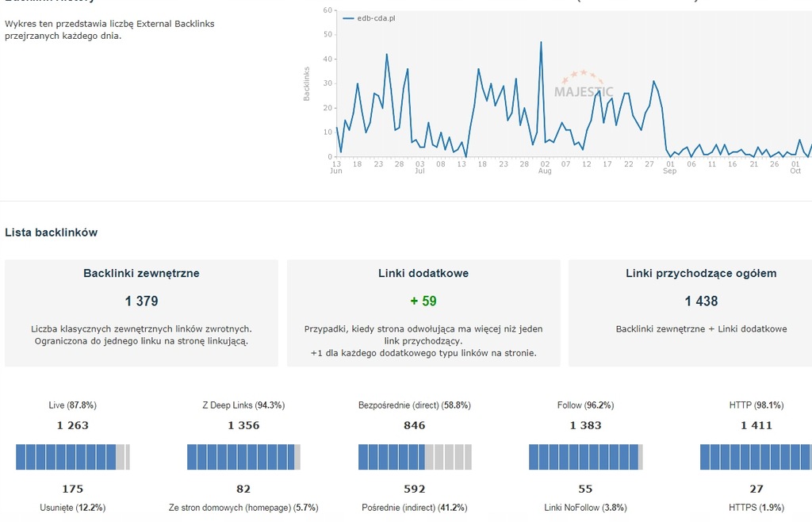Image resolution: width=812 pixels, height=522 pixels.
Task: Click the 01 Sep axis date label
Action: click(669, 167)
